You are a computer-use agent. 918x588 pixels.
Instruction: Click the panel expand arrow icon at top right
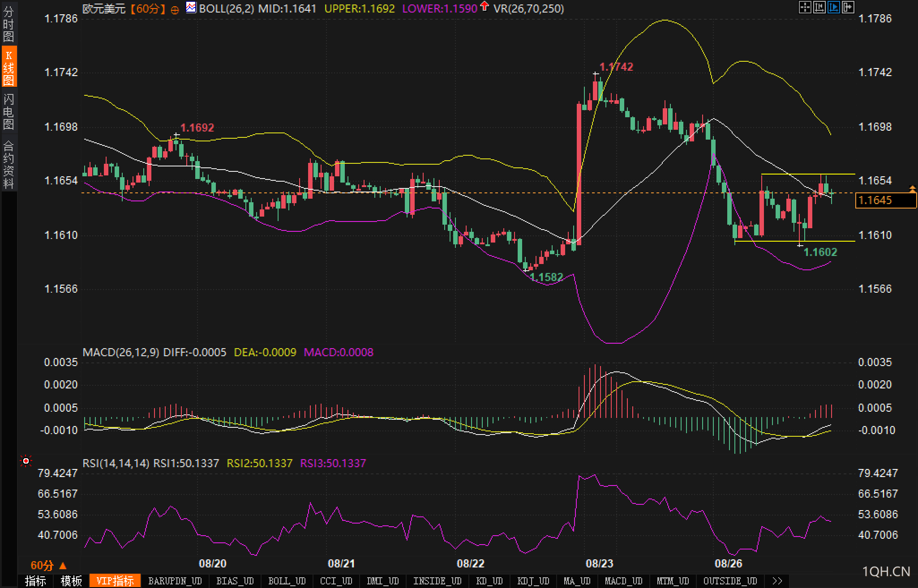[x=848, y=7]
